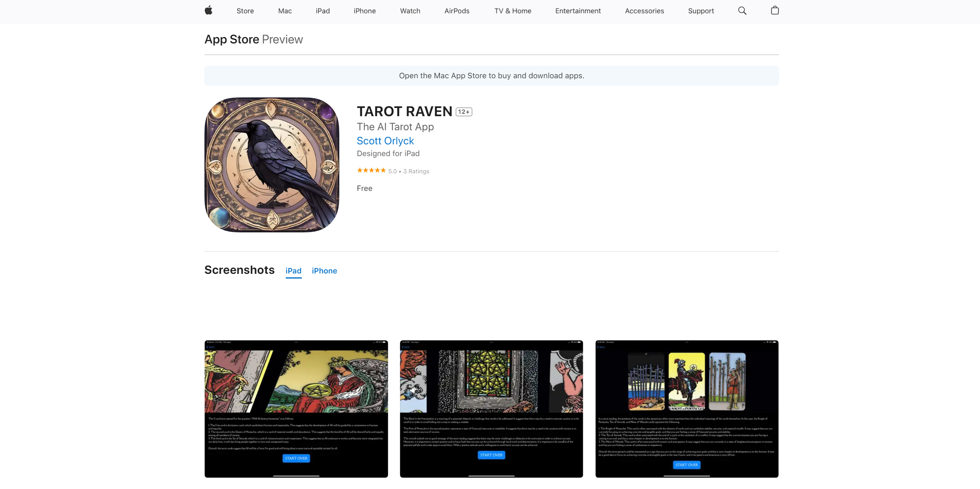Click the Mac menu item
Screen dimensions: 980x489
tap(285, 11)
